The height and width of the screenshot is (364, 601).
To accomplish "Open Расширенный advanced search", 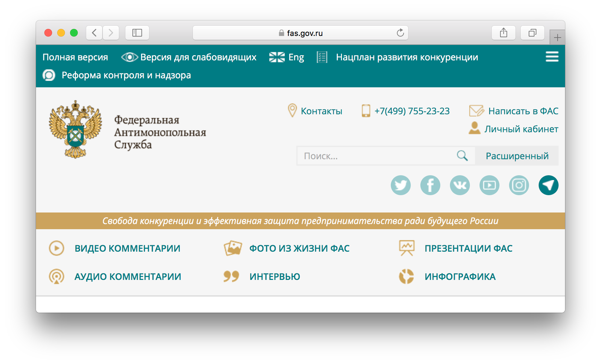I will (517, 156).
